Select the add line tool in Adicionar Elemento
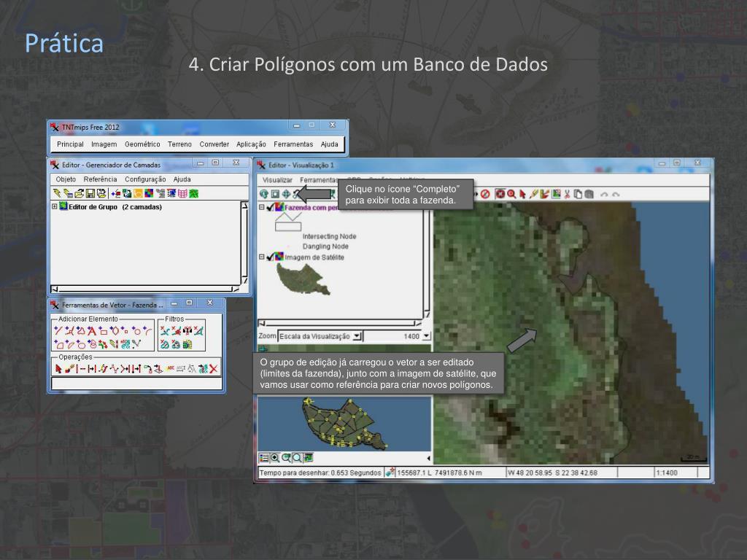The width and height of the screenshot is (747, 560). click(x=58, y=330)
